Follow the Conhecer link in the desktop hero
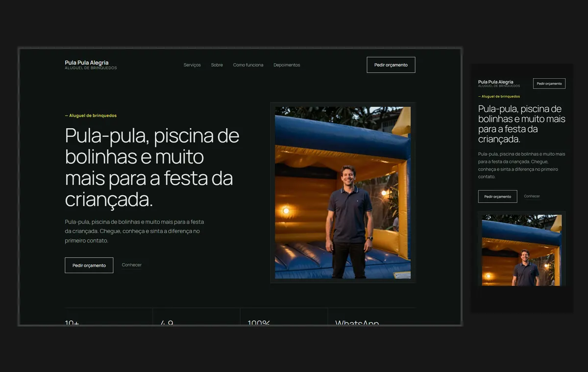588x372 pixels. (x=132, y=265)
